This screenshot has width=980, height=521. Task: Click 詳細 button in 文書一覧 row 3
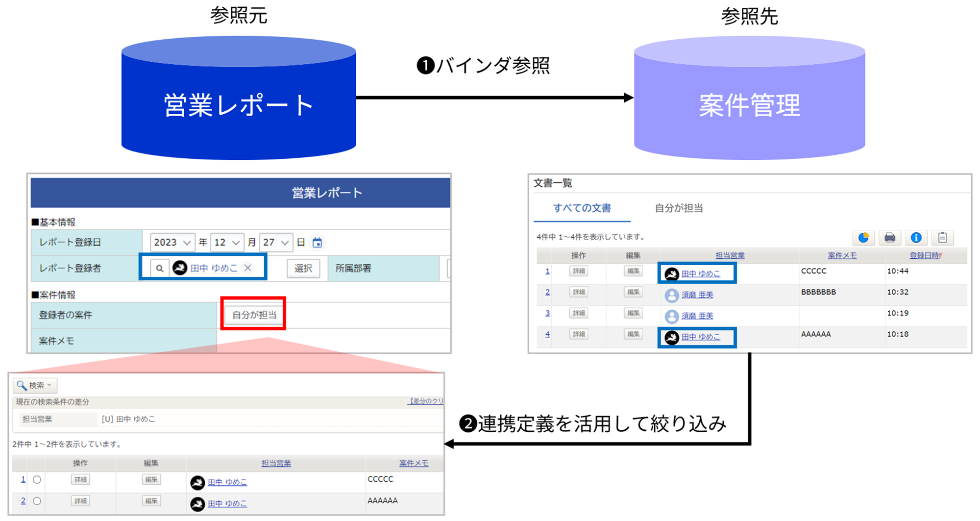point(579,313)
